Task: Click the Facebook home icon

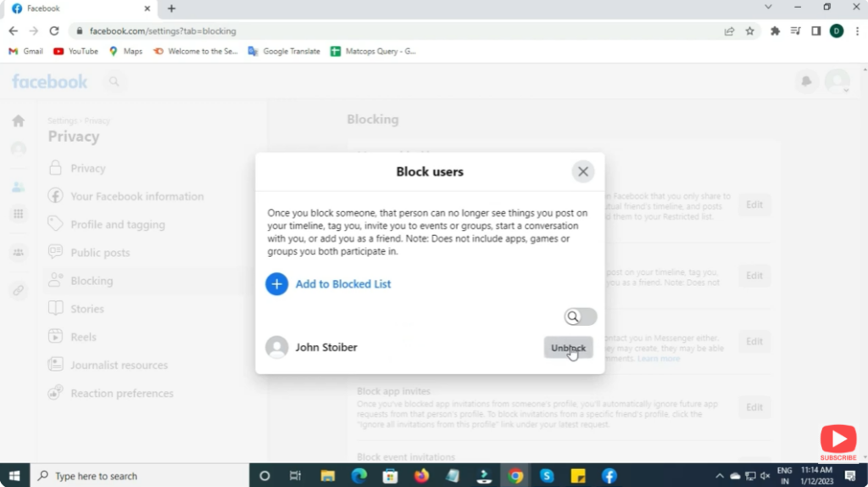Action: [x=18, y=121]
